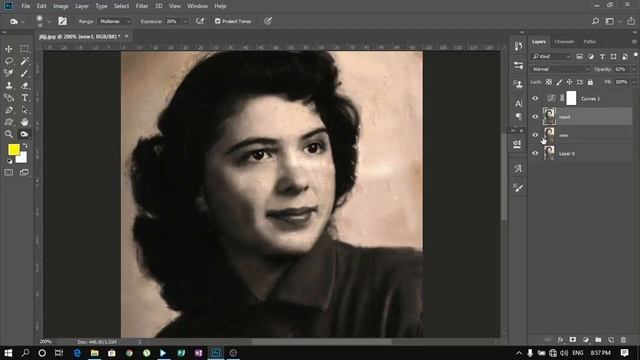Select the Brush tool
The height and width of the screenshot is (360, 640).
[x=24, y=73]
